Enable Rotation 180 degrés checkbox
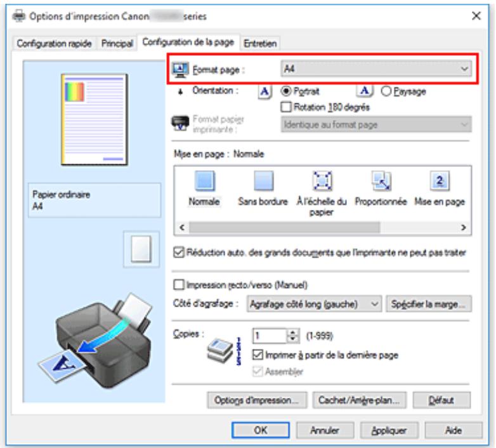Viewport: 496px width, 448px height. 286,107
